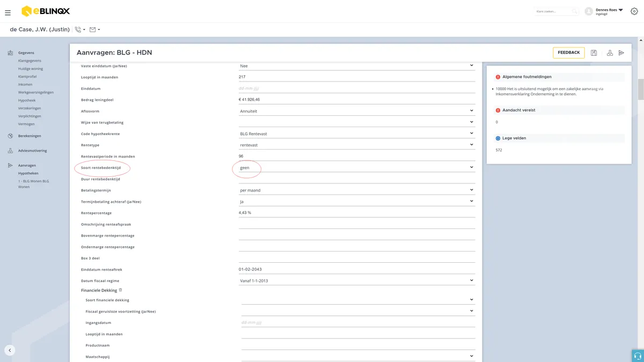Open the hamburger navigation menu
The width and height of the screenshot is (644, 362).
click(x=8, y=12)
